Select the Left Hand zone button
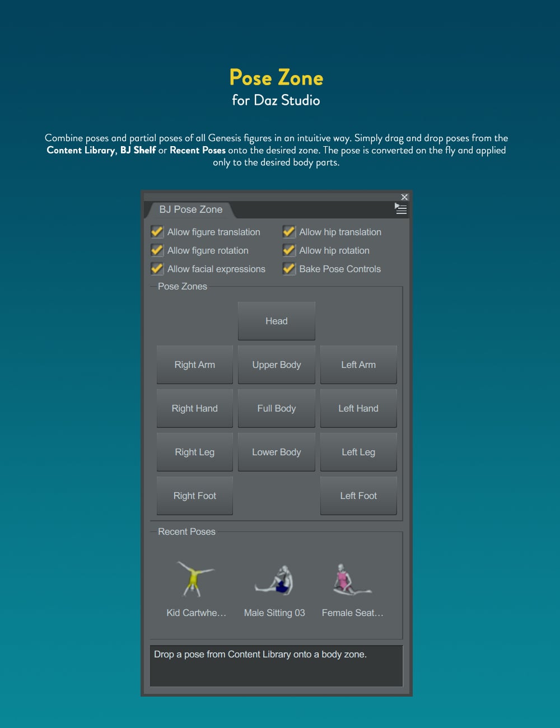 pyautogui.click(x=358, y=408)
